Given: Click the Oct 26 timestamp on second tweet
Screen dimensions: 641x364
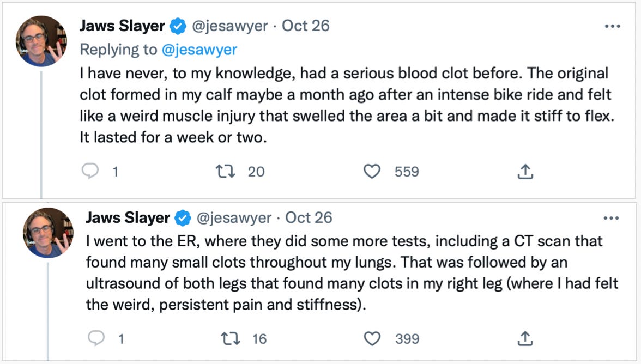Looking at the screenshot, I should (x=309, y=218).
